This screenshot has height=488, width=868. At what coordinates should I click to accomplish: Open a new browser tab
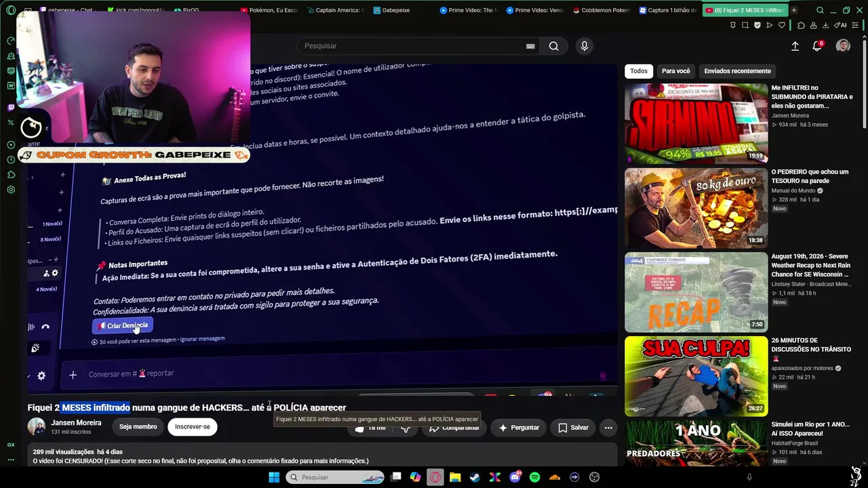[794, 10]
